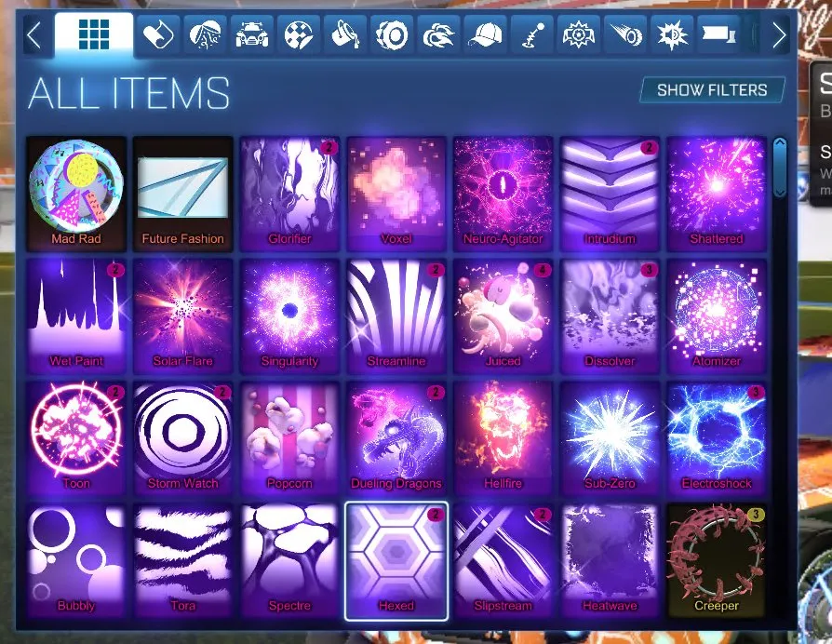832x644 pixels.
Task: Select the toppers cap icon
Action: pyautogui.click(x=486, y=34)
